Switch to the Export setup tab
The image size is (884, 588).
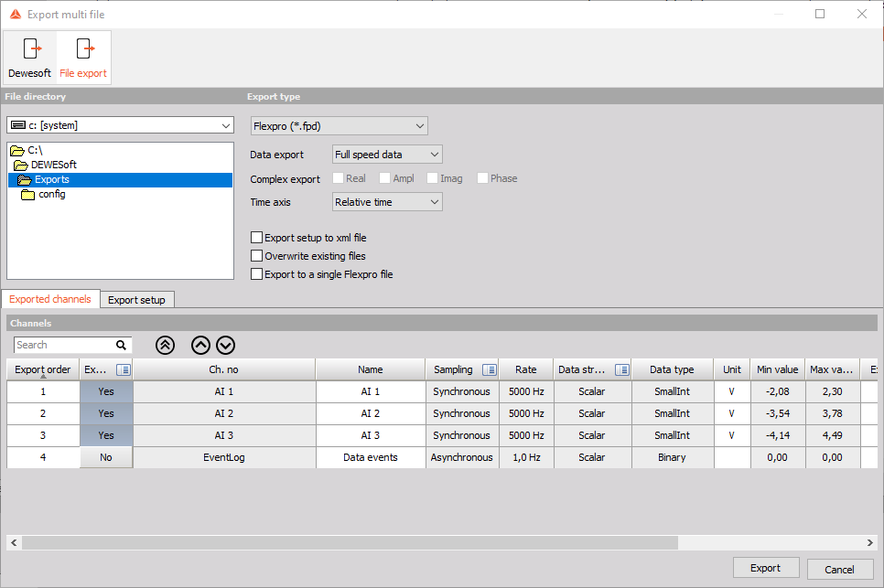[x=136, y=300]
